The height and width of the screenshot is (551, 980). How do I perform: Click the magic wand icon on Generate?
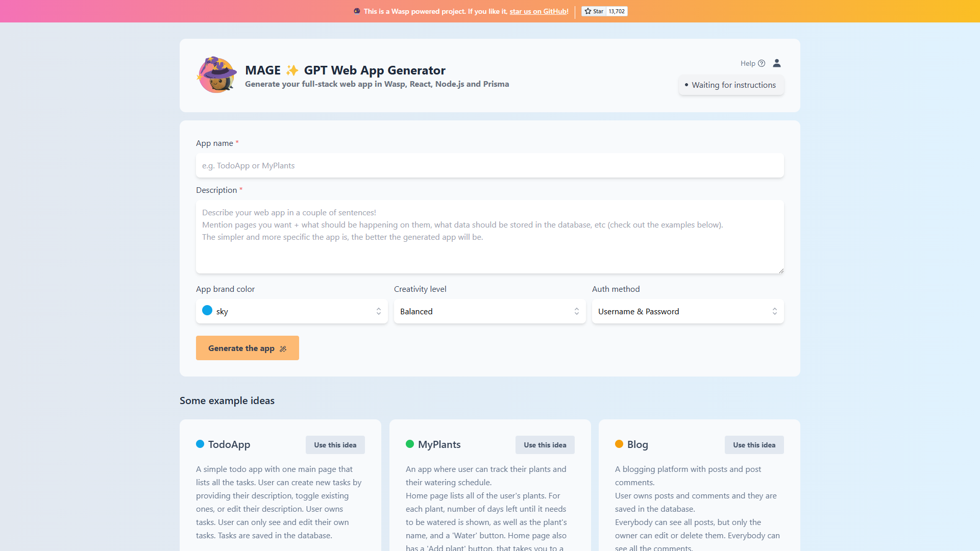[283, 349]
